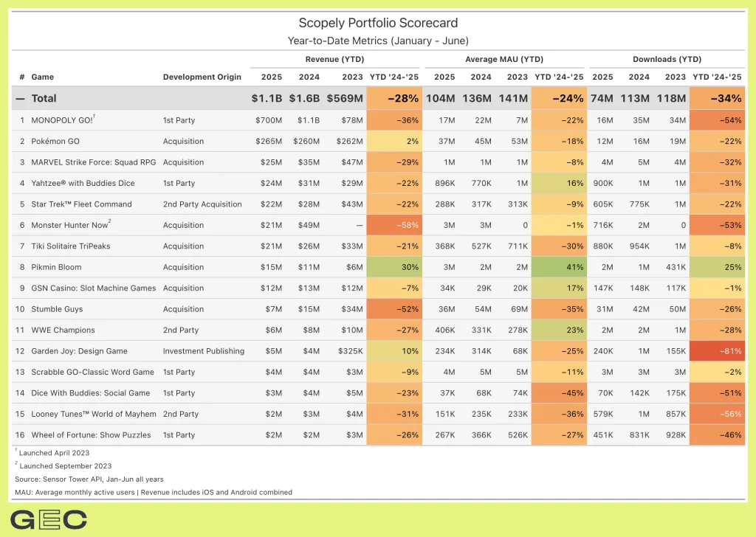Click the Monster Hunter Now revenue −58% cell
The image size is (756, 537).
394,225
